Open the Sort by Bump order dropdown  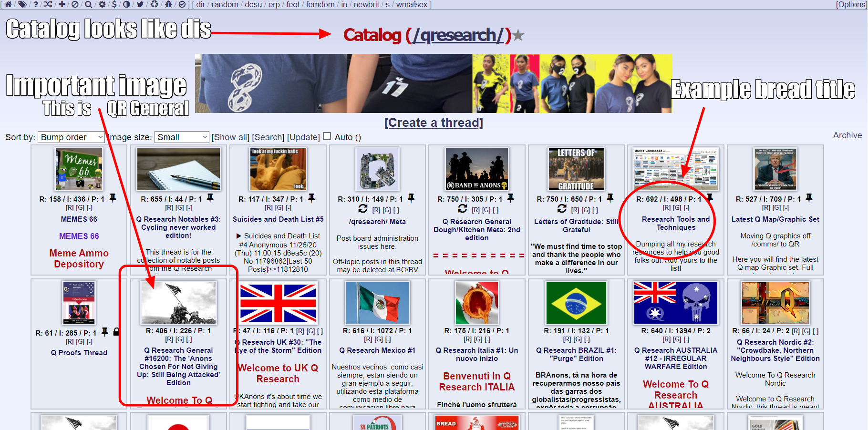(72, 137)
